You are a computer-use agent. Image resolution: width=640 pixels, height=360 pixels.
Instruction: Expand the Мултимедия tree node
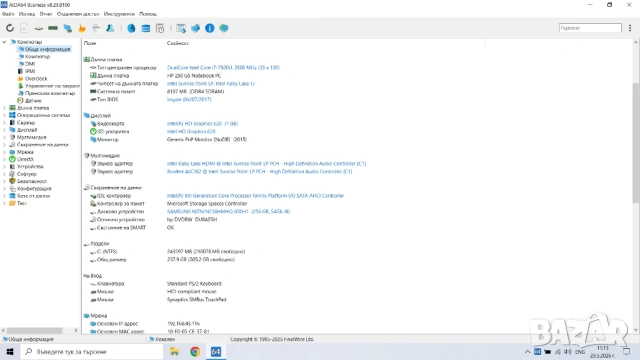[4, 137]
